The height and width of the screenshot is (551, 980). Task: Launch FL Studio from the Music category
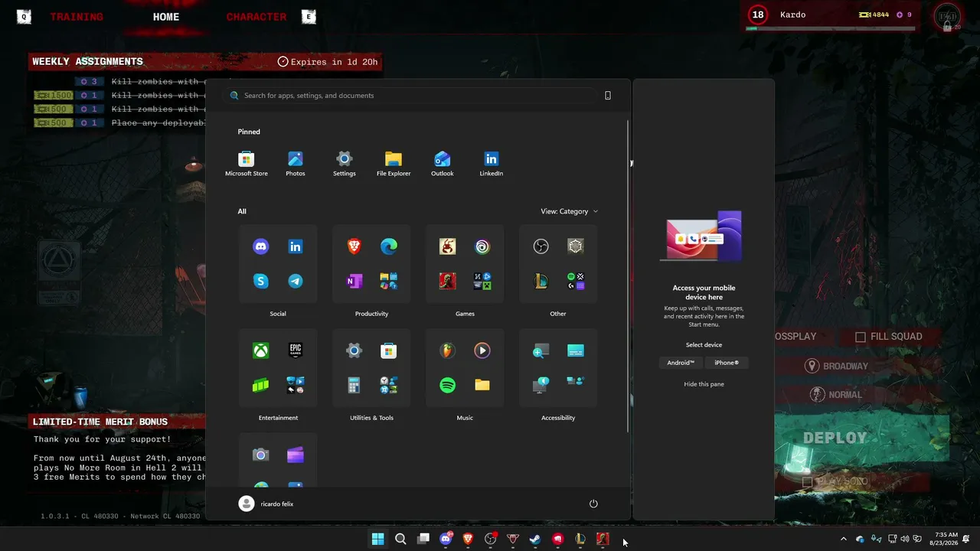pos(448,350)
